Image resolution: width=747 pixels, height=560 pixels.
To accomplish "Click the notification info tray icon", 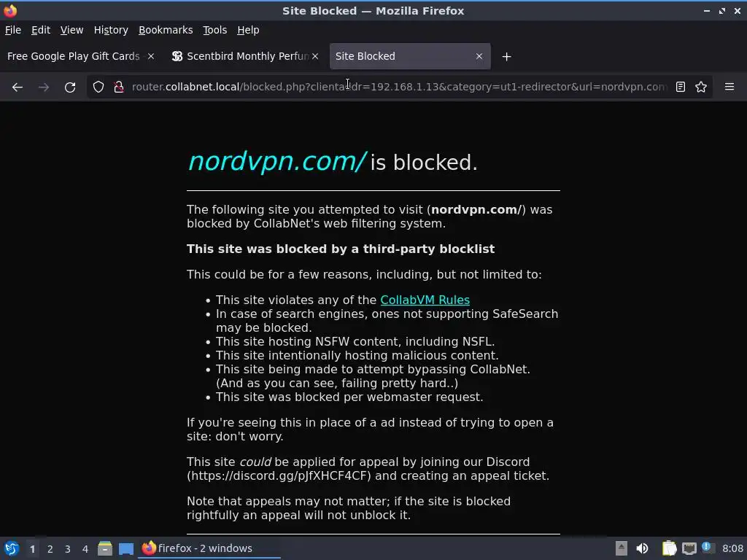I will (707, 548).
